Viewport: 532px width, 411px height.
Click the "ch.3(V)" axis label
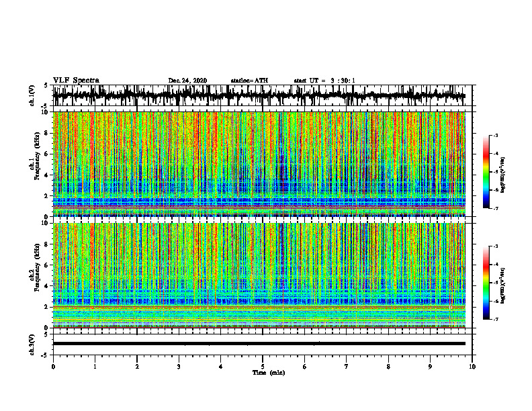(x=32, y=345)
